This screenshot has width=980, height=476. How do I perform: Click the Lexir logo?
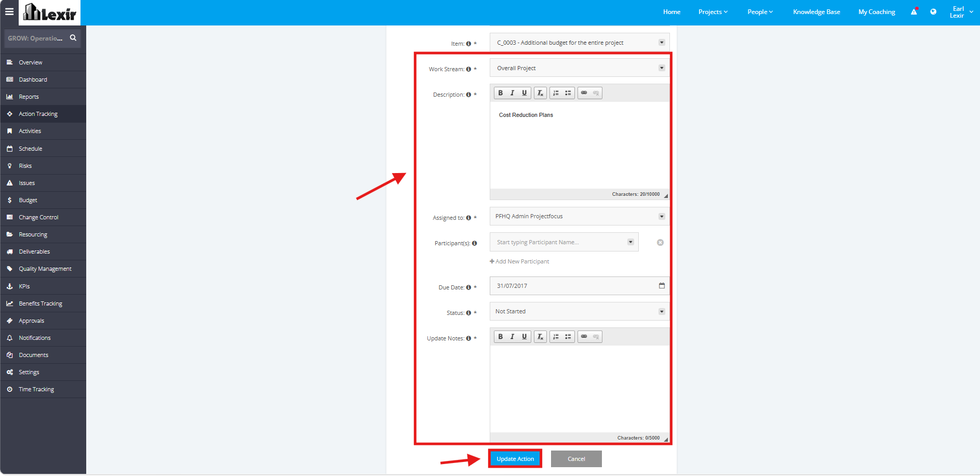click(50, 12)
